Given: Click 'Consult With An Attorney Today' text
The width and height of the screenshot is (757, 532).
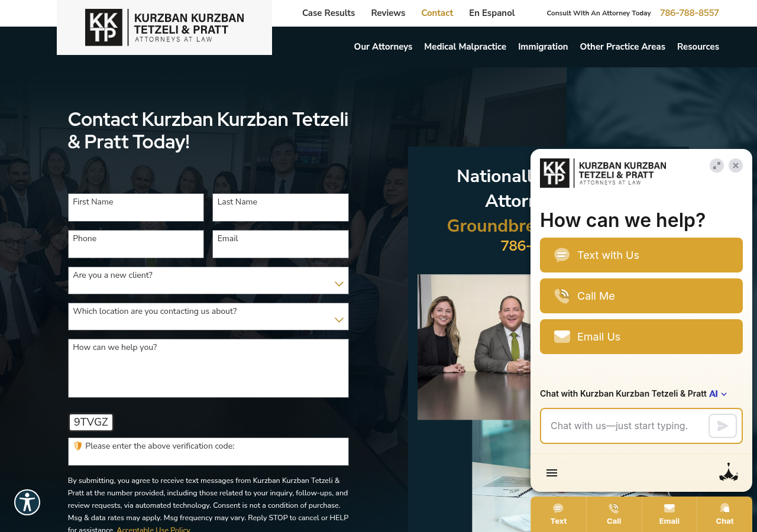Looking at the screenshot, I should tap(599, 13).
